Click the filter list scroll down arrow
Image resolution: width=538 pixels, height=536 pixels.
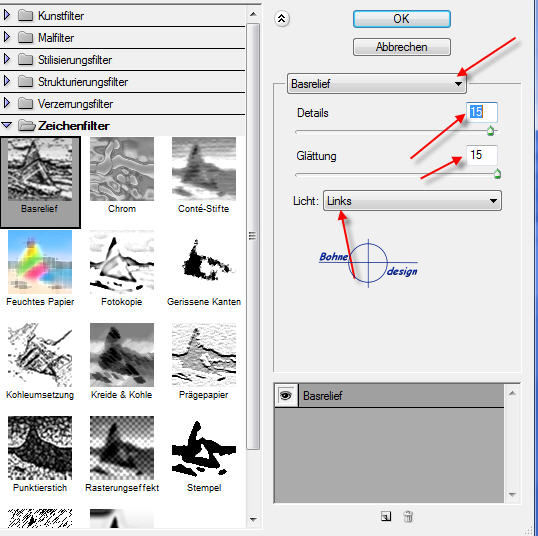(x=253, y=519)
